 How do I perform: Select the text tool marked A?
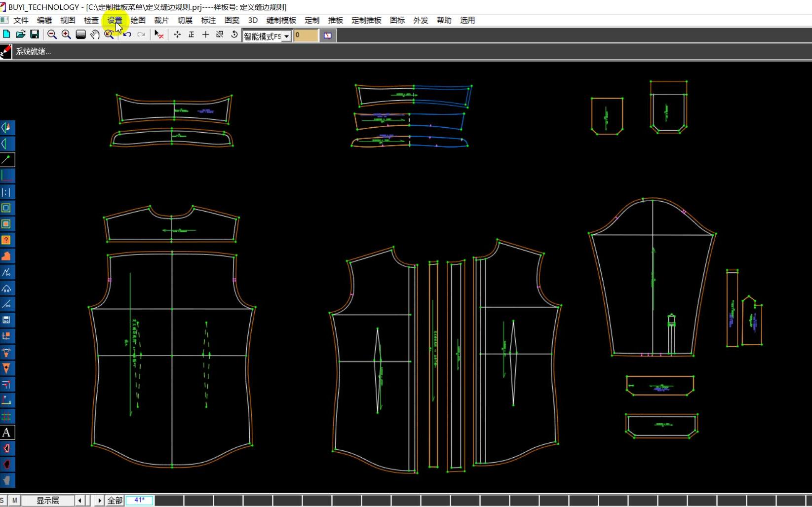click(7, 433)
